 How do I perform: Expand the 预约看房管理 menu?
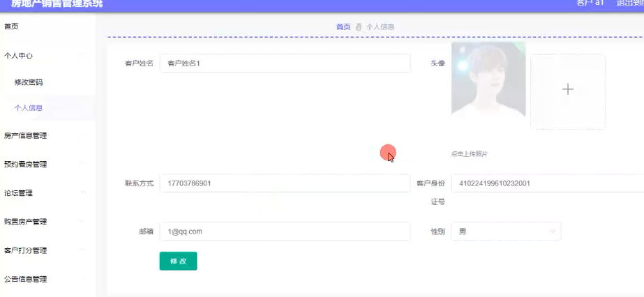click(x=47, y=165)
